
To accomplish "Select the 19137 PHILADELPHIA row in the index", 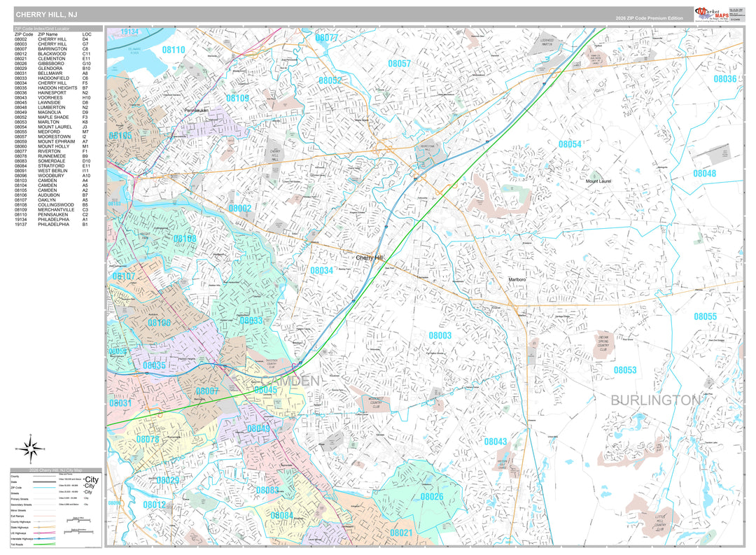I will [x=52, y=225].
